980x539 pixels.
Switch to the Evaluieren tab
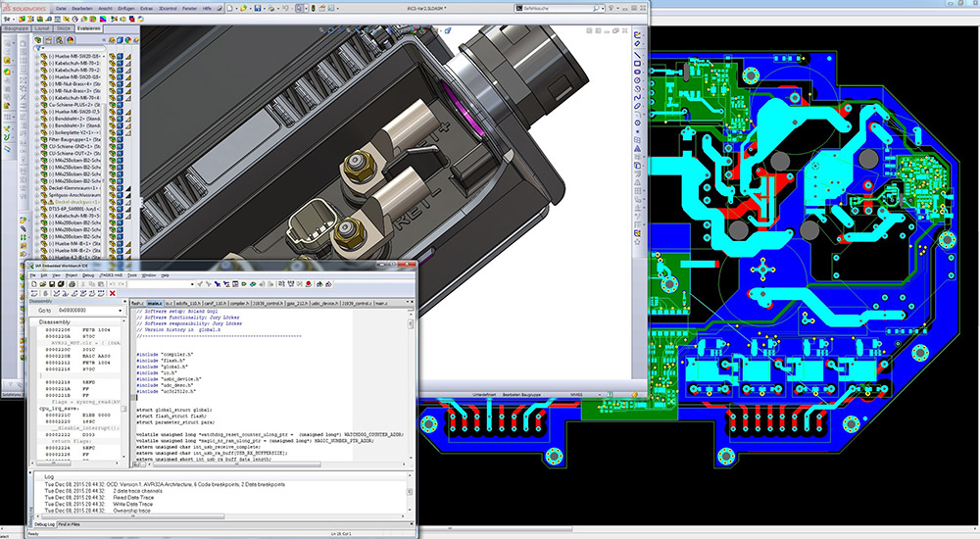[89, 29]
